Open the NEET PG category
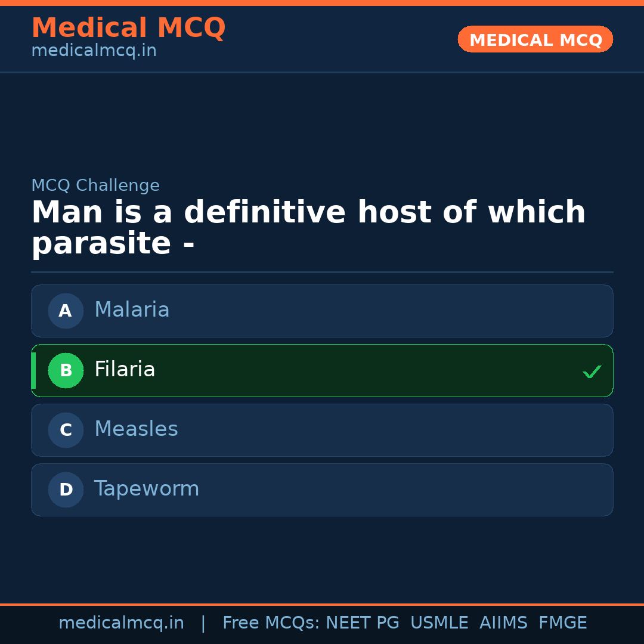The image size is (644, 644). pyautogui.click(x=362, y=622)
